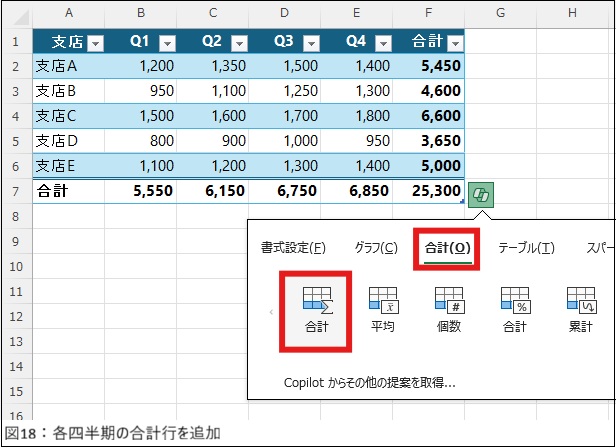Switch to the 書式設定(F) tab
The image size is (616, 448).
(x=292, y=247)
